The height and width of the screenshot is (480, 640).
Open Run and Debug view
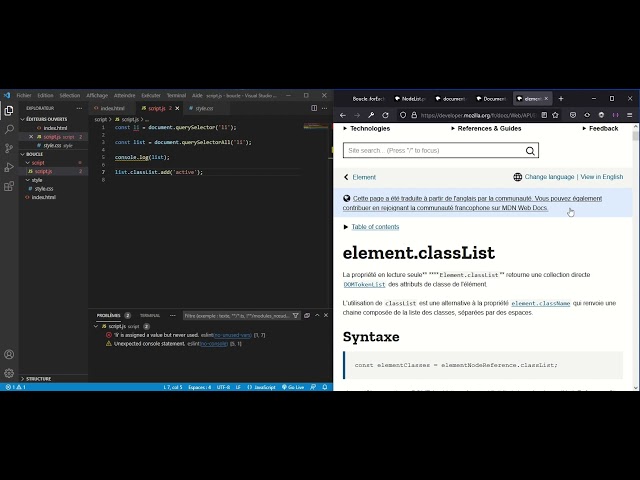click(x=9, y=167)
